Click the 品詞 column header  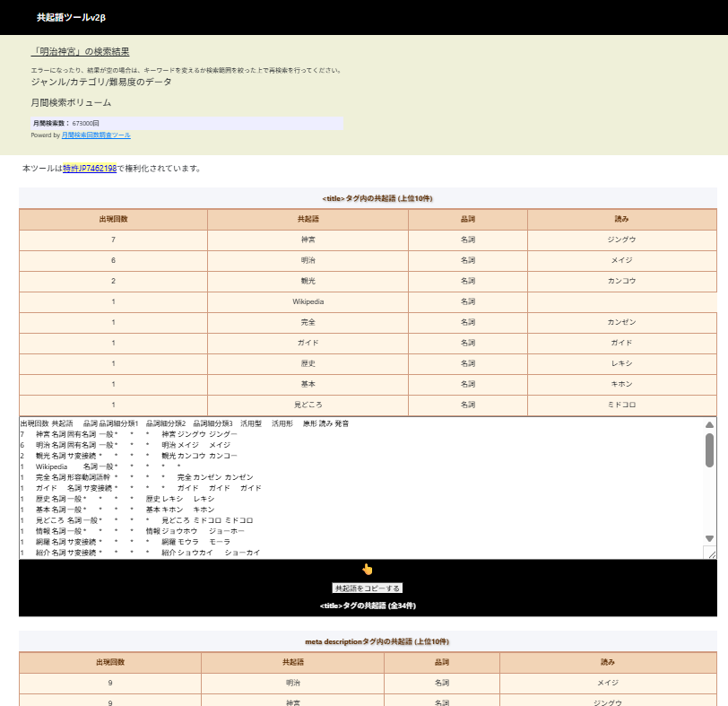pyautogui.click(x=469, y=221)
